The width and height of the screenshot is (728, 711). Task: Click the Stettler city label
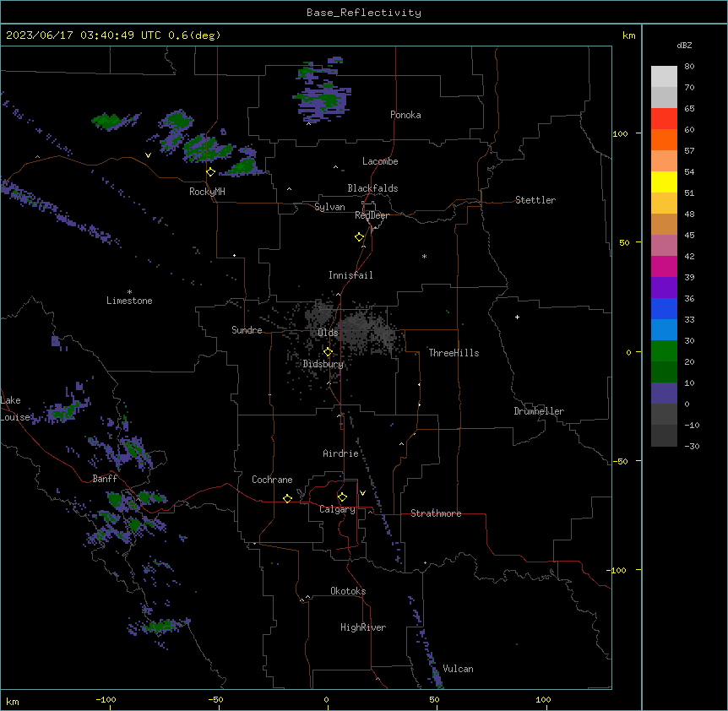coord(535,200)
